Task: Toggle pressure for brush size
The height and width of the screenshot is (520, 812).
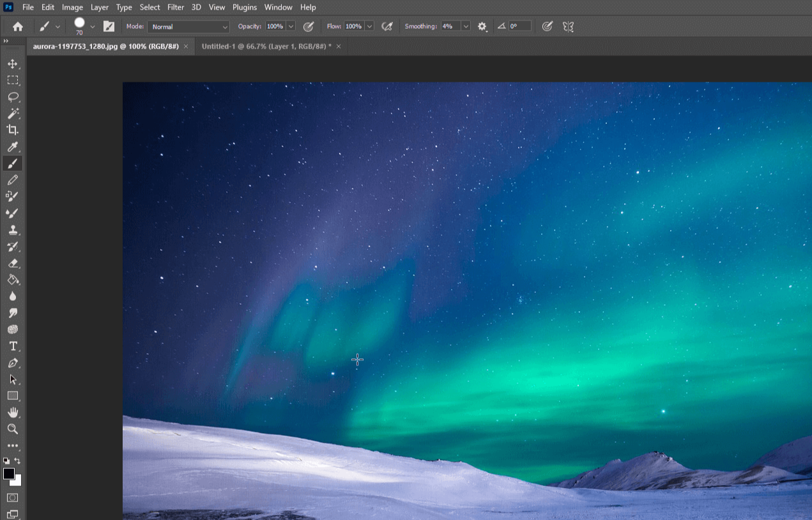Action: point(548,27)
